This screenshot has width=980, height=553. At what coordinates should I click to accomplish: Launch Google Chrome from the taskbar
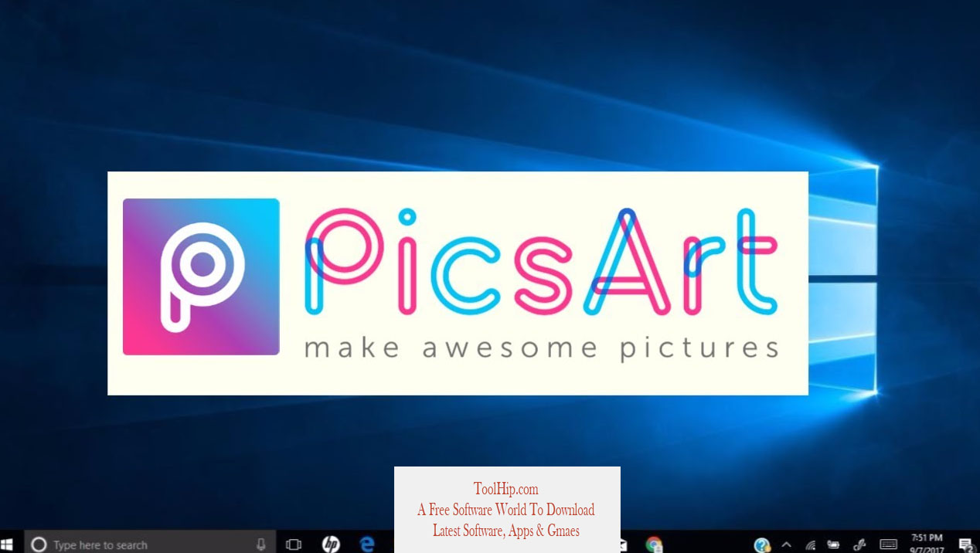[654, 545]
